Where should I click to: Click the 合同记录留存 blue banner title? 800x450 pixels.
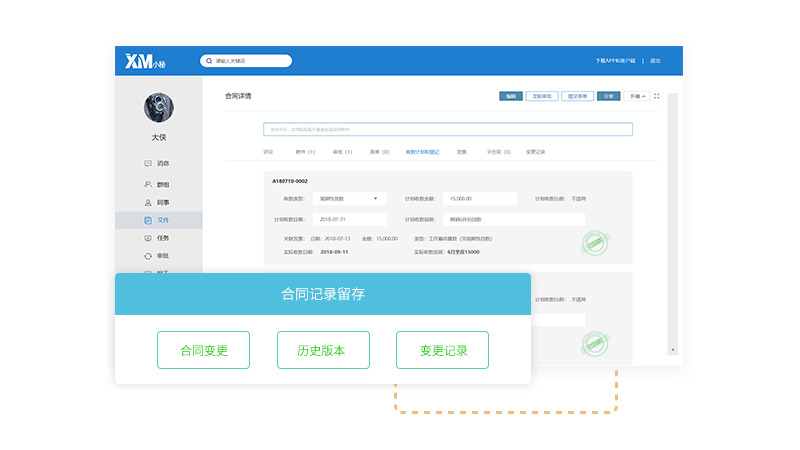(x=323, y=294)
